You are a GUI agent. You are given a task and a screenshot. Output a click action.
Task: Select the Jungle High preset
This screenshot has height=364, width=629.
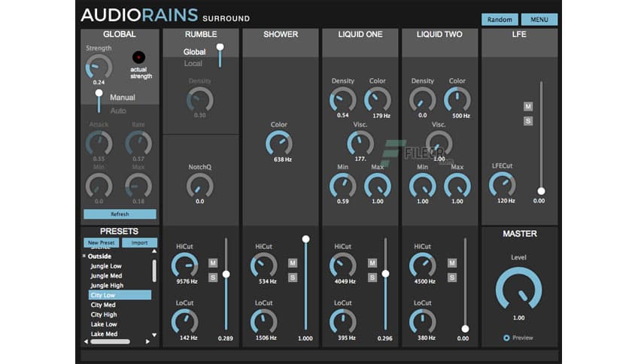tap(107, 286)
